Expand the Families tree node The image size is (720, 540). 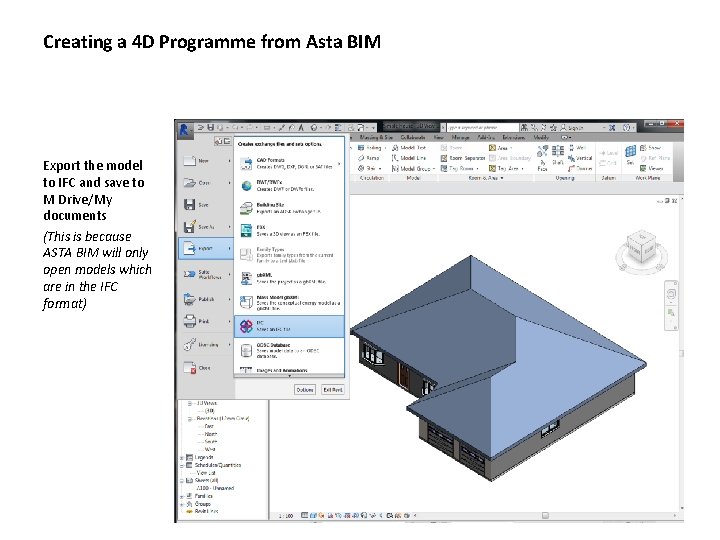point(181,496)
